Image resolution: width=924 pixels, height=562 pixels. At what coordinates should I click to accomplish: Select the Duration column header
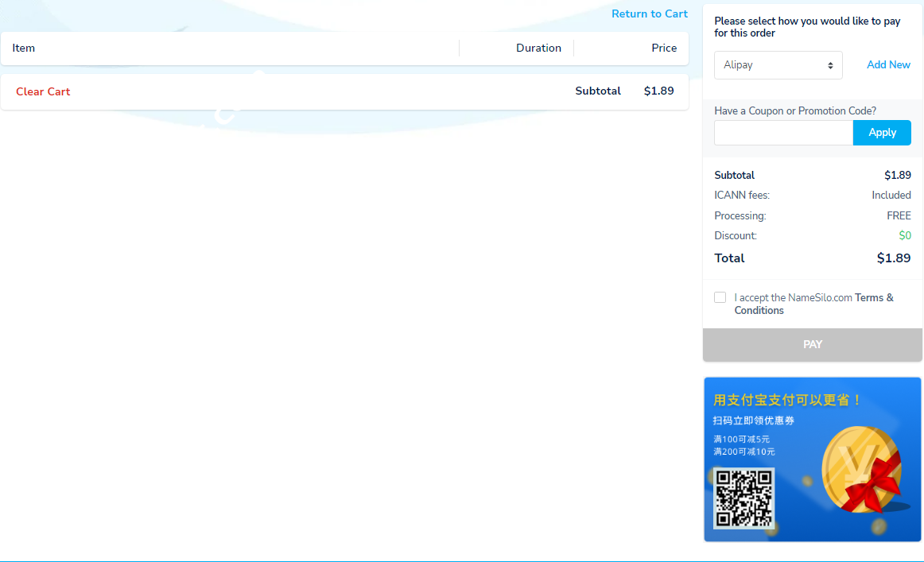(538, 48)
